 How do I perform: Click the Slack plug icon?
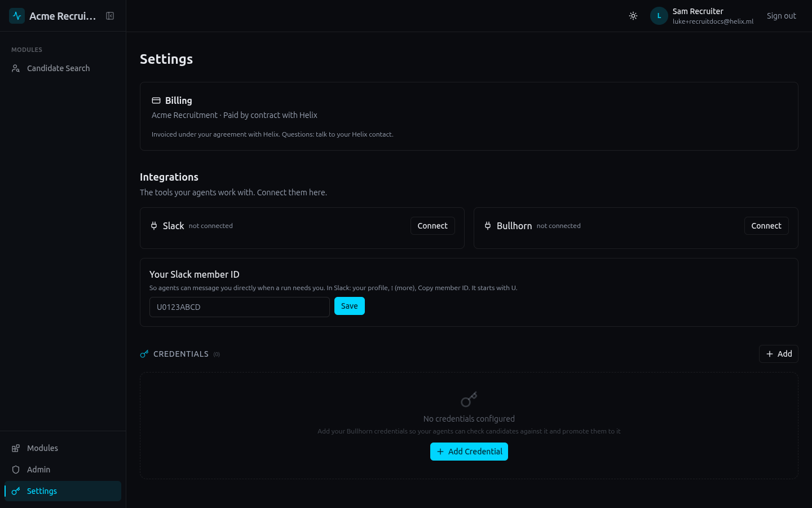pos(154,226)
